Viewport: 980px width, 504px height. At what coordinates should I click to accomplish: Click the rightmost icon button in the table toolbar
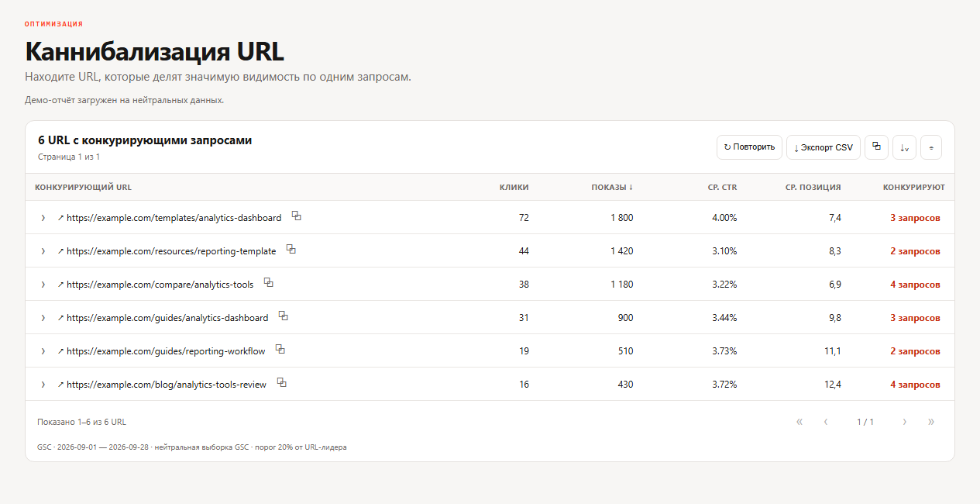point(931,147)
